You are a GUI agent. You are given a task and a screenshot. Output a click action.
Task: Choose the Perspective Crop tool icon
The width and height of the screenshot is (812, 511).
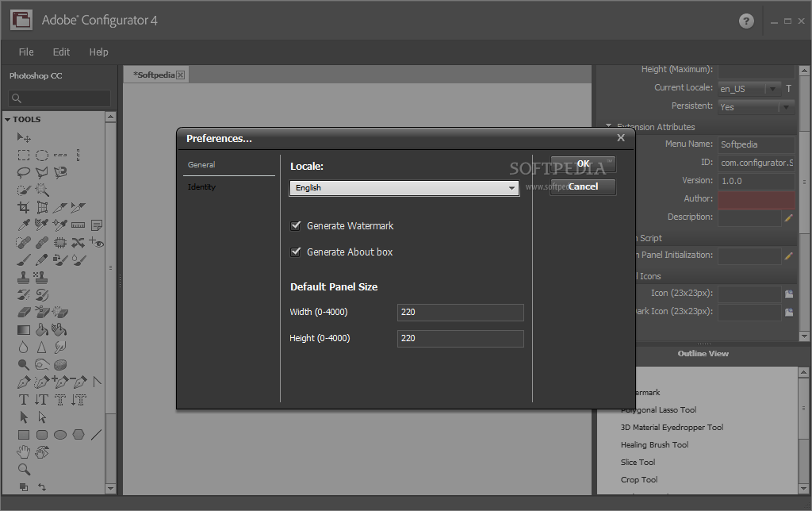[42, 208]
